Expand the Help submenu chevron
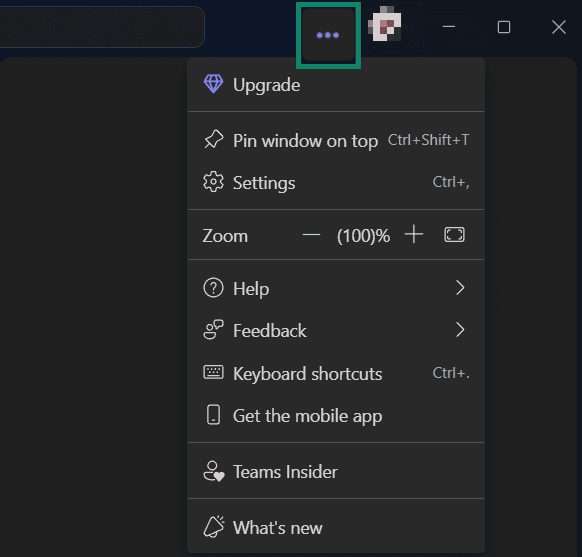582x557 pixels. 460,288
